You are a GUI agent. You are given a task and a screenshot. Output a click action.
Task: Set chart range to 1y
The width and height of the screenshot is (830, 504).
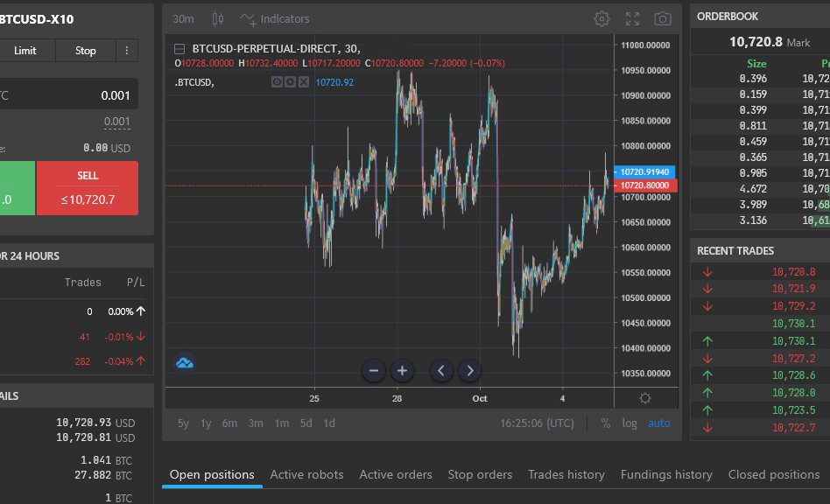pos(206,423)
